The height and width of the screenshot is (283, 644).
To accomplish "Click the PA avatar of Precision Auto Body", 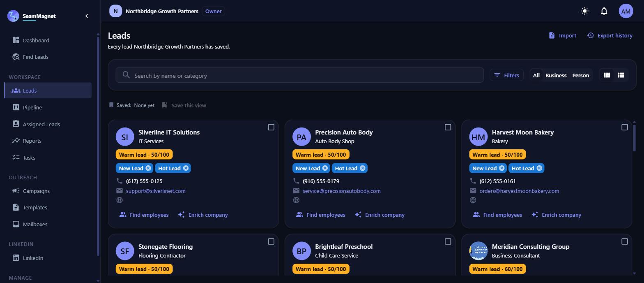I will (301, 137).
